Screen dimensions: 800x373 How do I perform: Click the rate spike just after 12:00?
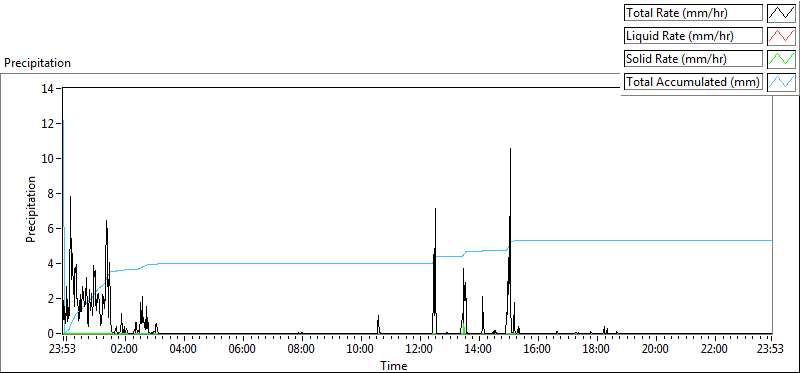click(x=435, y=270)
